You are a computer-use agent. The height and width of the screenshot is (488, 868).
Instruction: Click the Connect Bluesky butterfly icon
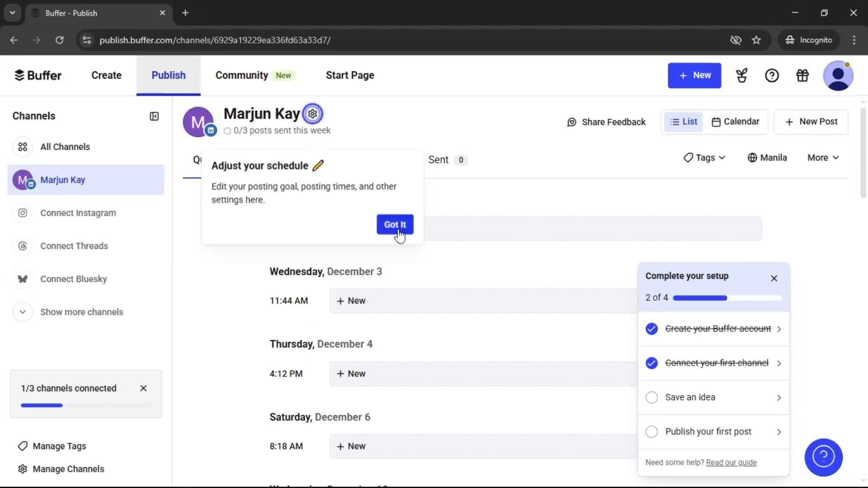click(23, 279)
